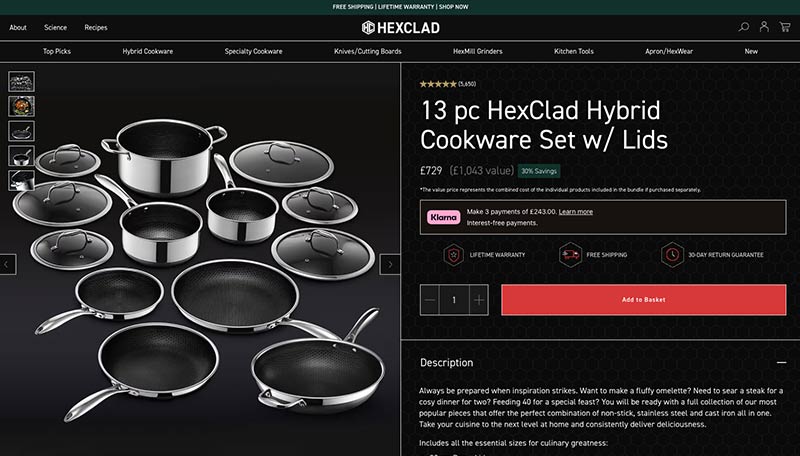Increase quantity with the plus button
Viewport: 800px width, 456px height.
coord(479,300)
